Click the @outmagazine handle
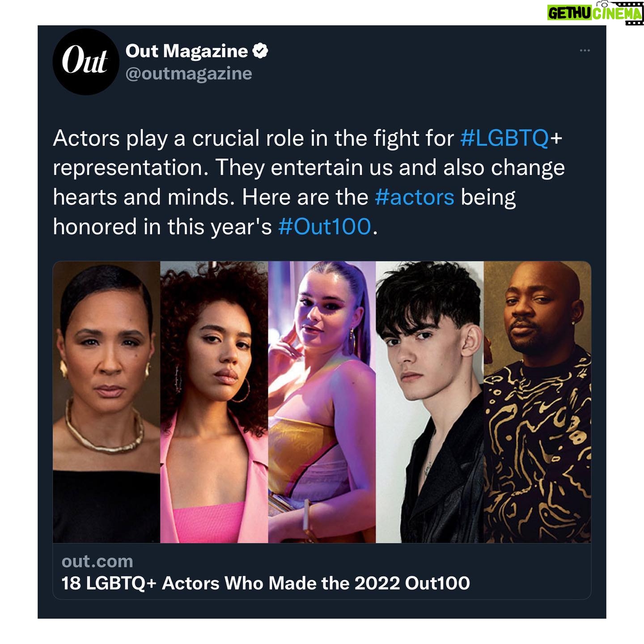The width and height of the screenshot is (644, 644). coord(189,73)
